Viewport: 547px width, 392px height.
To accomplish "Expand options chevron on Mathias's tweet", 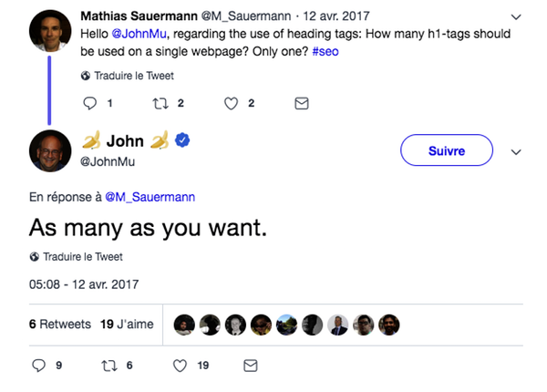I will click(518, 16).
